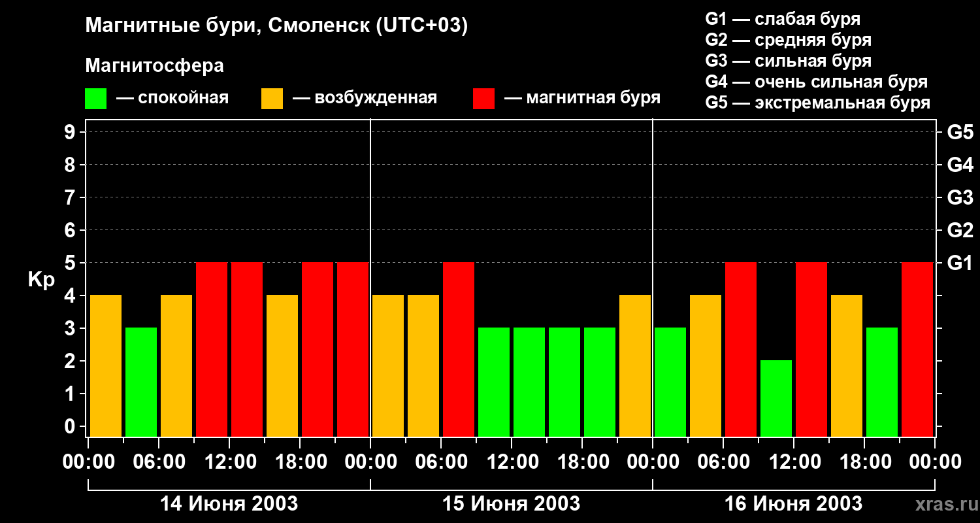The image size is (980, 523).
Task: Click the 'Kp' axis label
Action: click(41, 281)
